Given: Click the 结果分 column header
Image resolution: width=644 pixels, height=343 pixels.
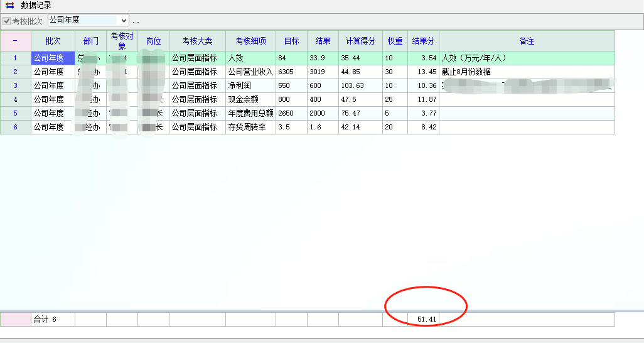Looking at the screenshot, I should pyautogui.click(x=423, y=41).
